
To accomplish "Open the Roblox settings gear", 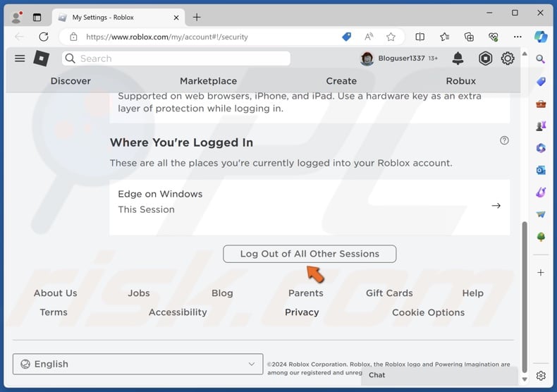I will [x=508, y=59].
